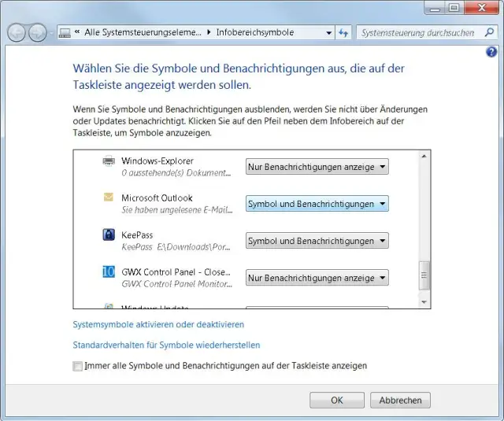Select the Microsoft Outlook list entry name

(x=157, y=198)
